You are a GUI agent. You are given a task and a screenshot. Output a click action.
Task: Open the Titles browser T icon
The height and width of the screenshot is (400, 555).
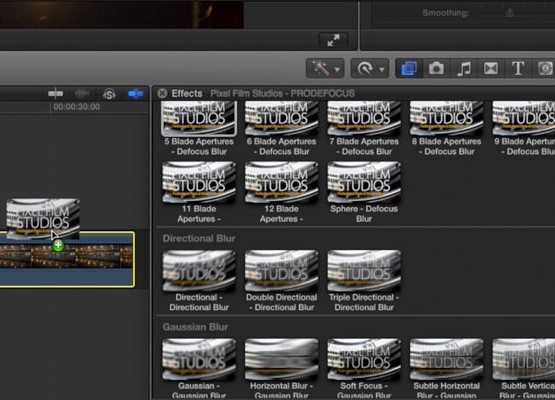[x=518, y=68]
